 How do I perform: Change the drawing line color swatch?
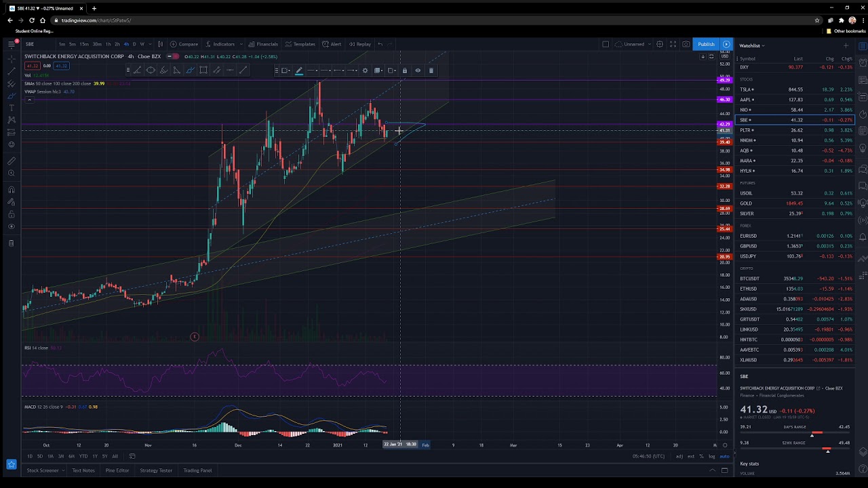click(299, 70)
